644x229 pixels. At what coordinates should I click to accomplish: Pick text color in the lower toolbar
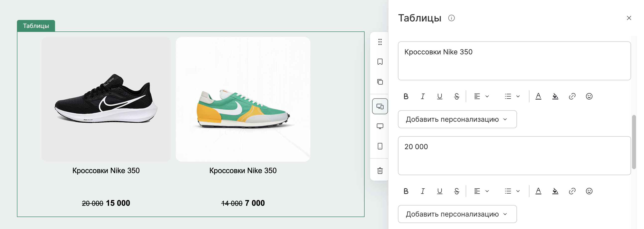(x=538, y=191)
